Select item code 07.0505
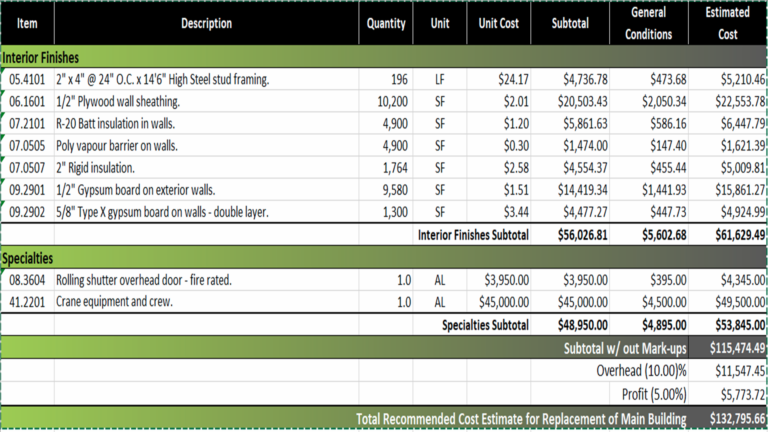This screenshot has width=768, height=432. pos(27,145)
